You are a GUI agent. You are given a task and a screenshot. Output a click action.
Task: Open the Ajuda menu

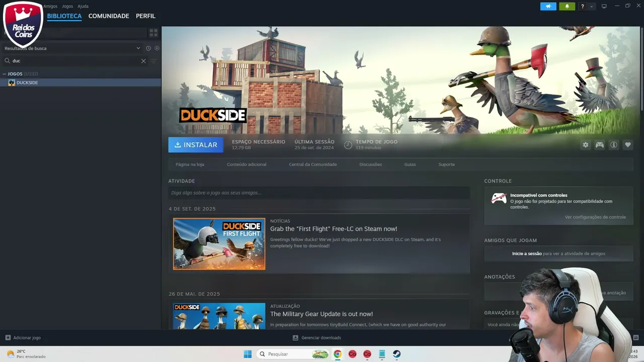coord(83,6)
